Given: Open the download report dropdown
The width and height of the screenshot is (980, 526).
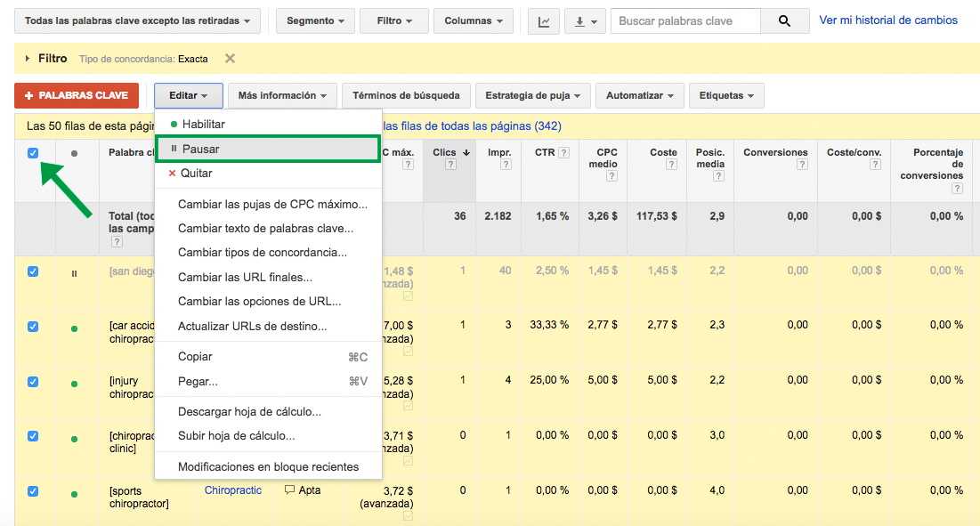Looking at the screenshot, I should (585, 21).
